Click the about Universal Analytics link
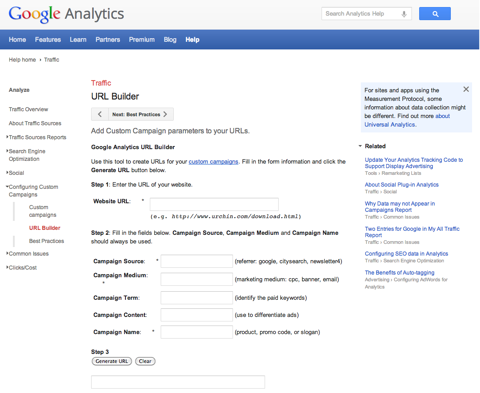 point(407,120)
